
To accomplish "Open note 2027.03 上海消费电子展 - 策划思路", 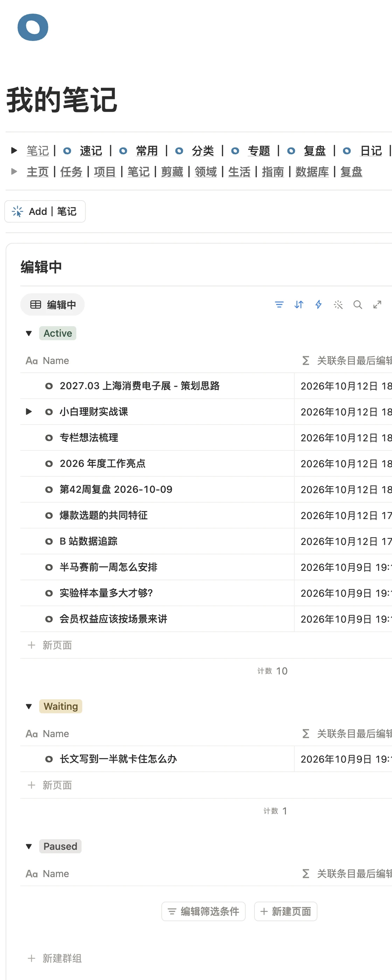I will point(139,386).
